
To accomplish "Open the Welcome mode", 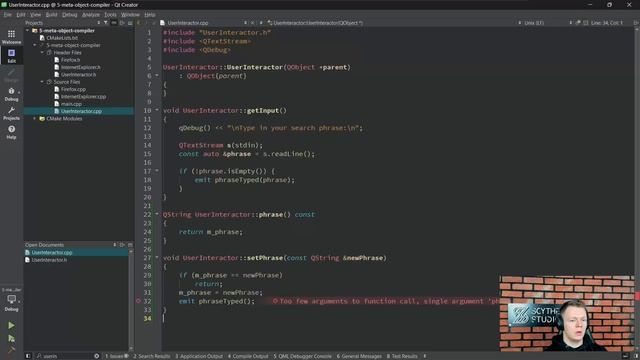I will point(11,37).
